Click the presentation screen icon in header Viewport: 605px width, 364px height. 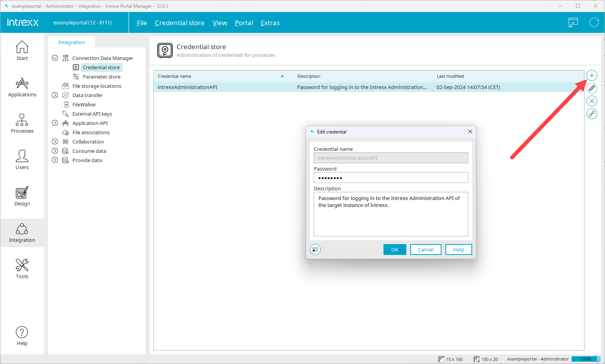[x=573, y=22]
